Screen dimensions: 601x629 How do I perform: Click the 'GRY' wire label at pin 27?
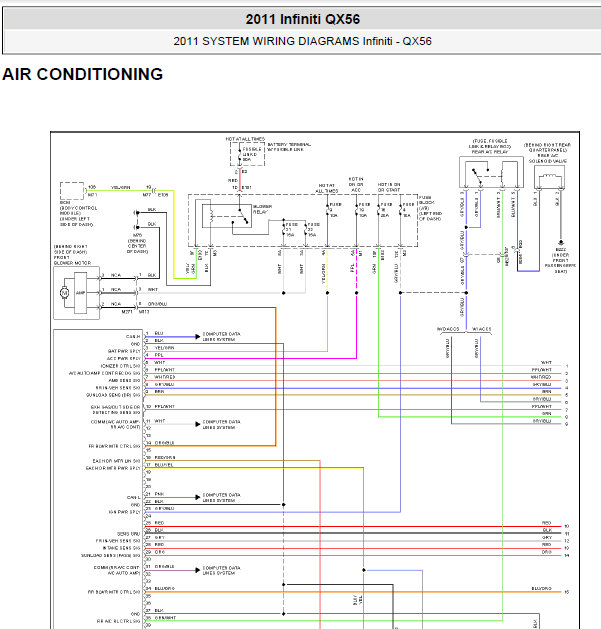(x=160, y=538)
